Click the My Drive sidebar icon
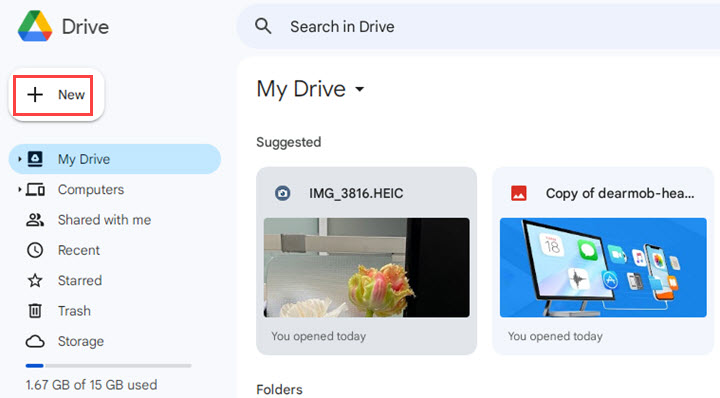Viewport: 720px width, 398px height. point(35,159)
